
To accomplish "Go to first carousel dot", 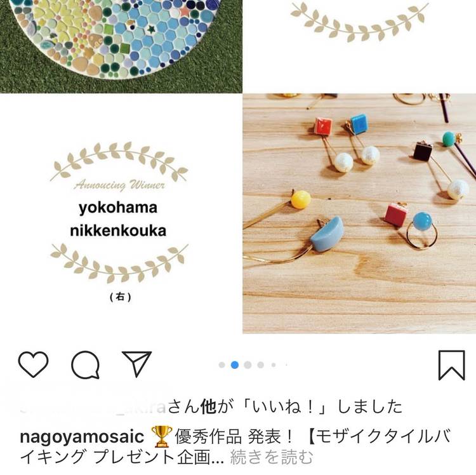I will pos(222,365).
